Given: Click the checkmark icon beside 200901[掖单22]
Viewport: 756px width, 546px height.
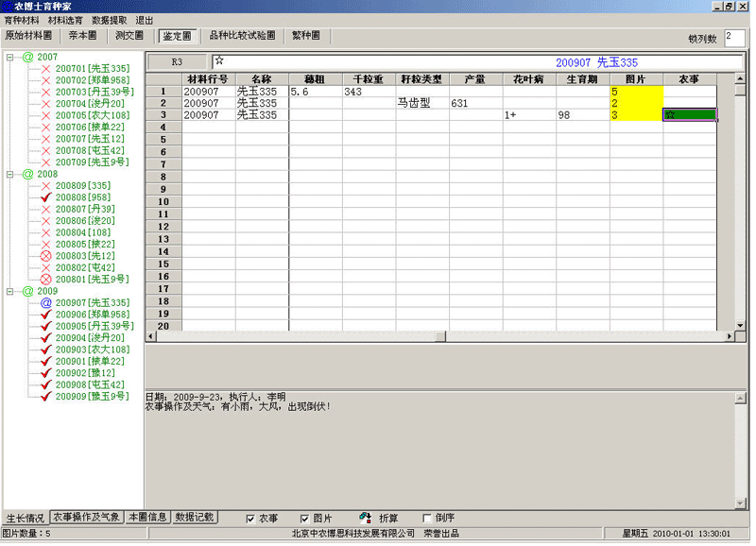Looking at the screenshot, I should tap(45, 362).
